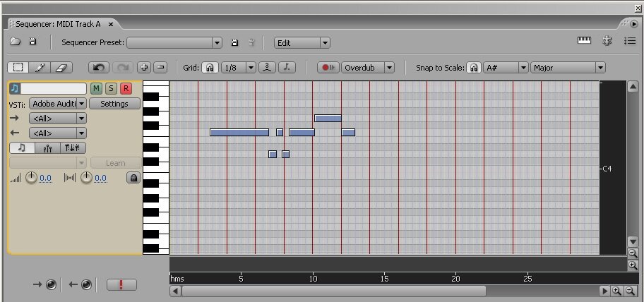This screenshot has height=302, width=644.
Task: Hit the red exclamation panic button
Action: click(121, 285)
